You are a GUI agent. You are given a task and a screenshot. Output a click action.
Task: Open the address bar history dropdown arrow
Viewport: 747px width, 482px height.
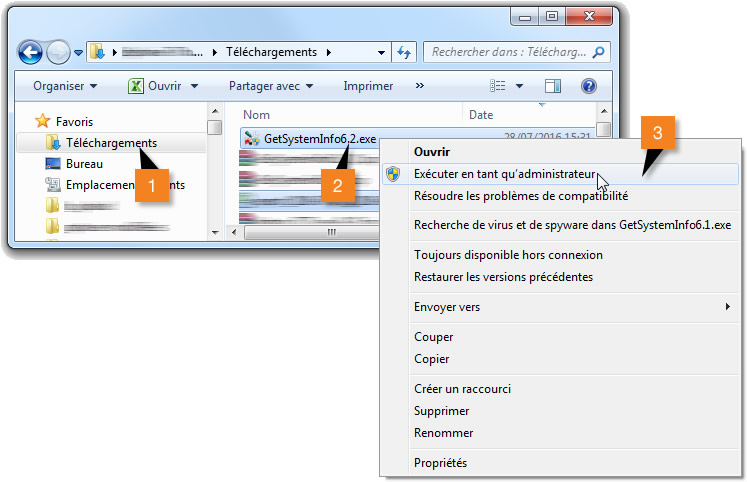382,52
